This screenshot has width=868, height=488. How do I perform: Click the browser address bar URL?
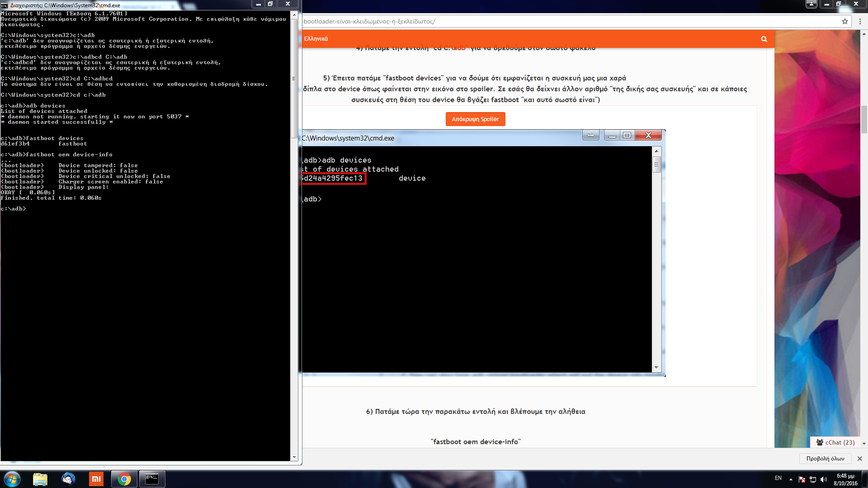point(542,21)
